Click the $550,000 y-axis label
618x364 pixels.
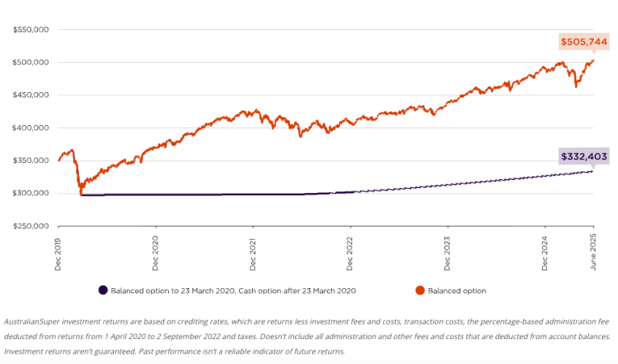32,30
